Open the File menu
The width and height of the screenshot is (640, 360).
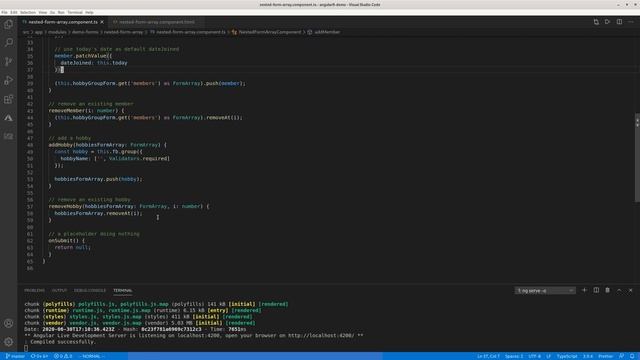pos(4,12)
